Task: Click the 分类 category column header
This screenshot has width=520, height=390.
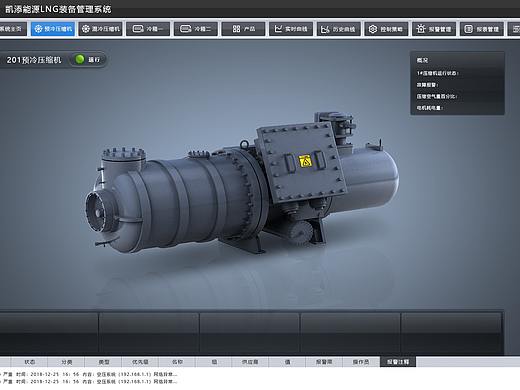Action: (x=66, y=362)
